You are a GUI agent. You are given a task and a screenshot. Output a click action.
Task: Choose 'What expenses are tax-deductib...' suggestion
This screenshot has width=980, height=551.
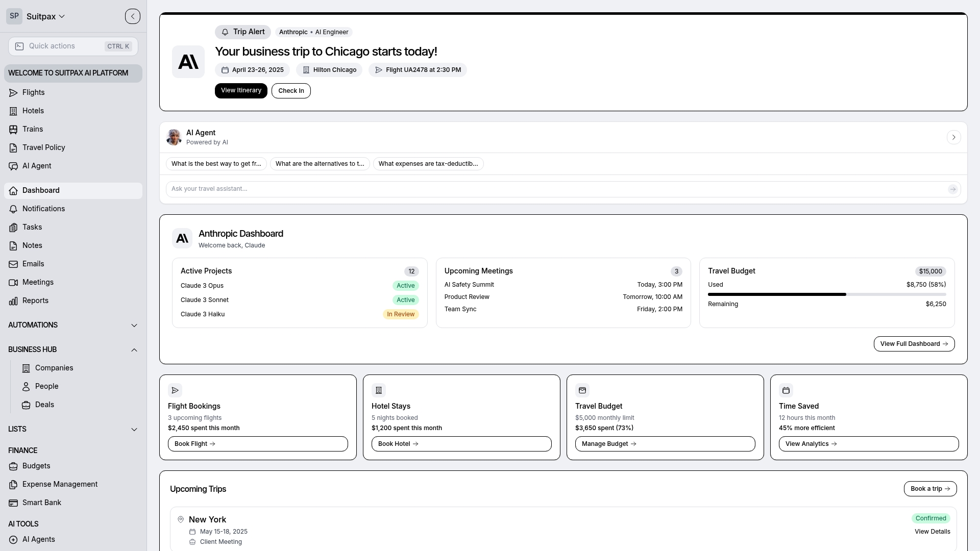tap(428, 164)
